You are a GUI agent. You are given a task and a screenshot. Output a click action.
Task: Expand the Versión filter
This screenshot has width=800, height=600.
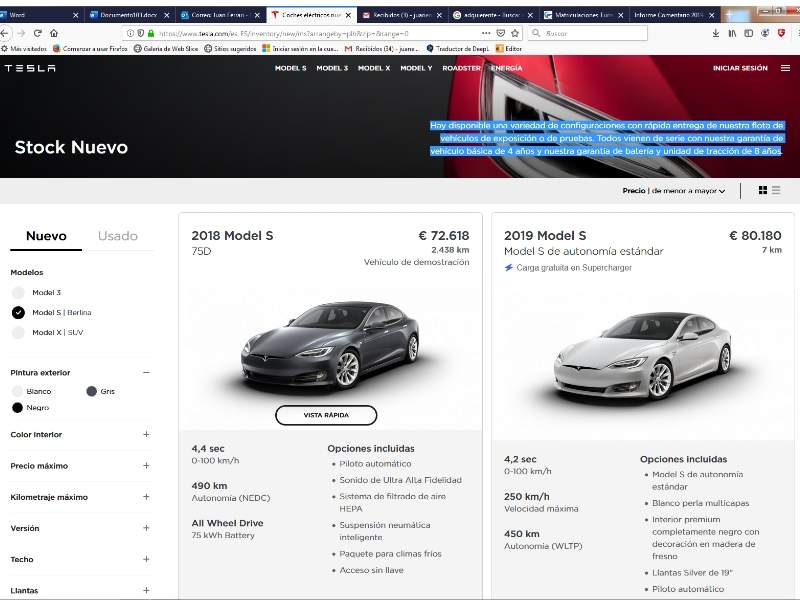146,528
